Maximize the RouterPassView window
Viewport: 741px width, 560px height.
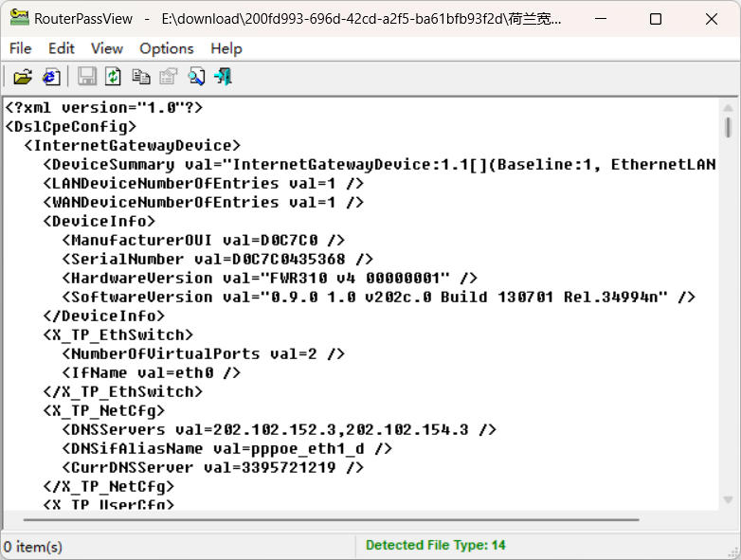point(656,19)
